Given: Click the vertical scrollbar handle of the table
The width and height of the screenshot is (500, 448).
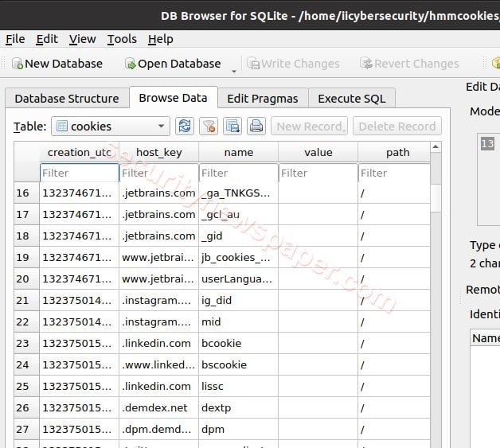Looking at the screenshot, I should [436, 198].
